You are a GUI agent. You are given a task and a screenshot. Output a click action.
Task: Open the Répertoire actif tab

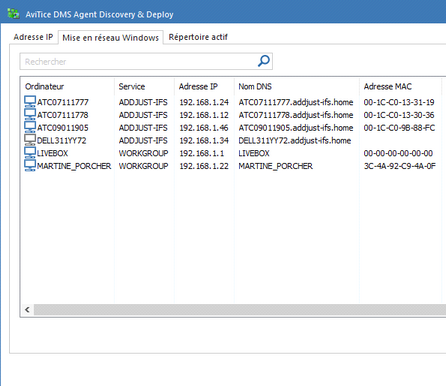198,37
